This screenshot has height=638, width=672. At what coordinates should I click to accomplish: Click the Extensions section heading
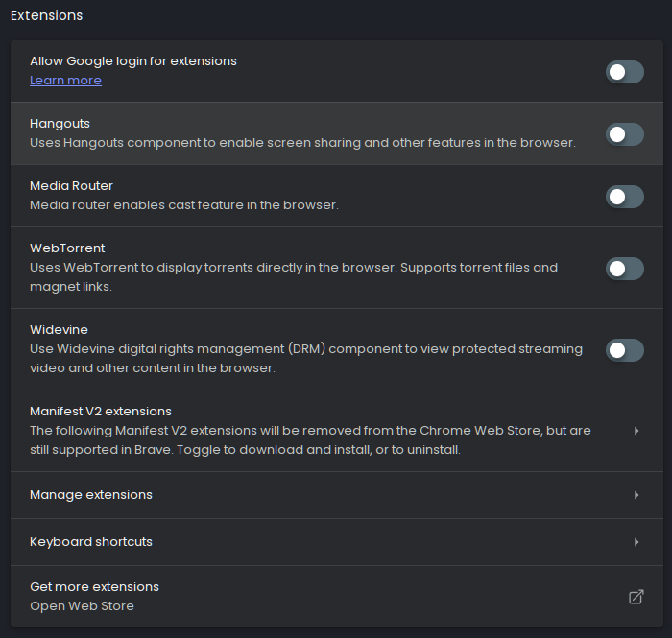[47, 15]
